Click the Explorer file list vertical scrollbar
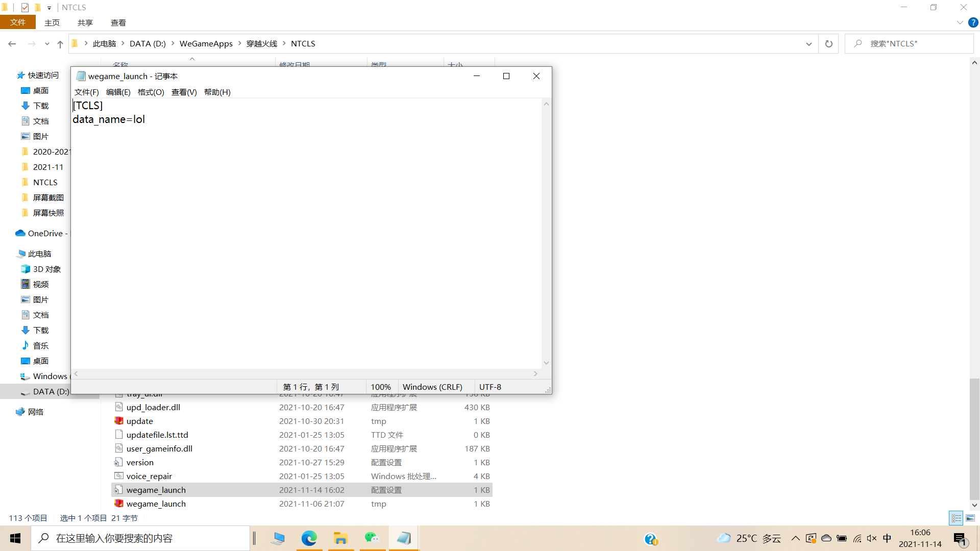The image size is (980, 551). click(974, 439)
